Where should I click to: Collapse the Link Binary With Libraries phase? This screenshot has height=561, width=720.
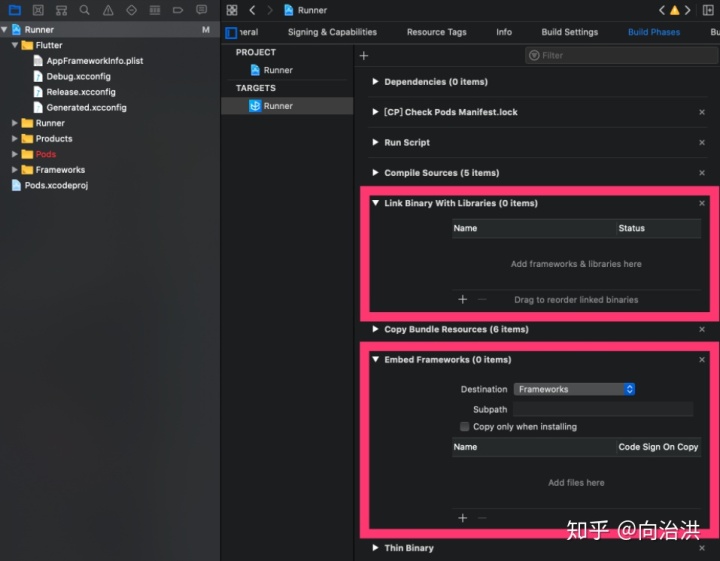tap(375, 202)
